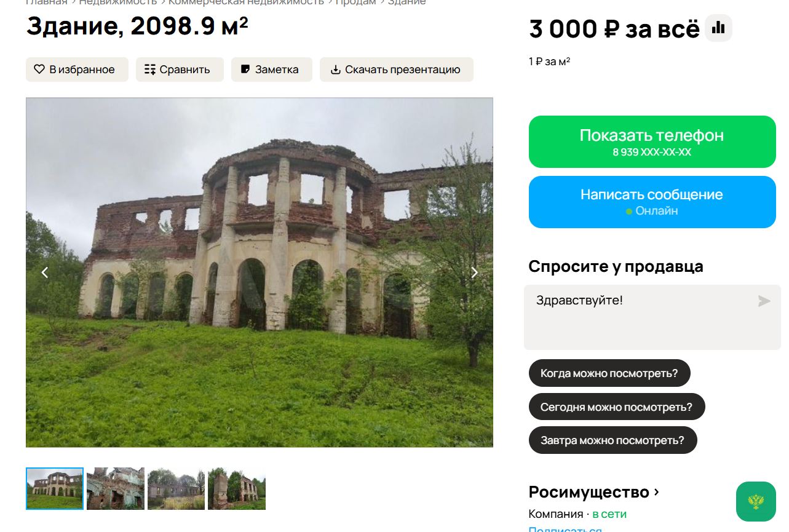Choose 'Завтра можно посмотреть?' quick question
The width and height of the screenshot is (789, 532).
613,440
